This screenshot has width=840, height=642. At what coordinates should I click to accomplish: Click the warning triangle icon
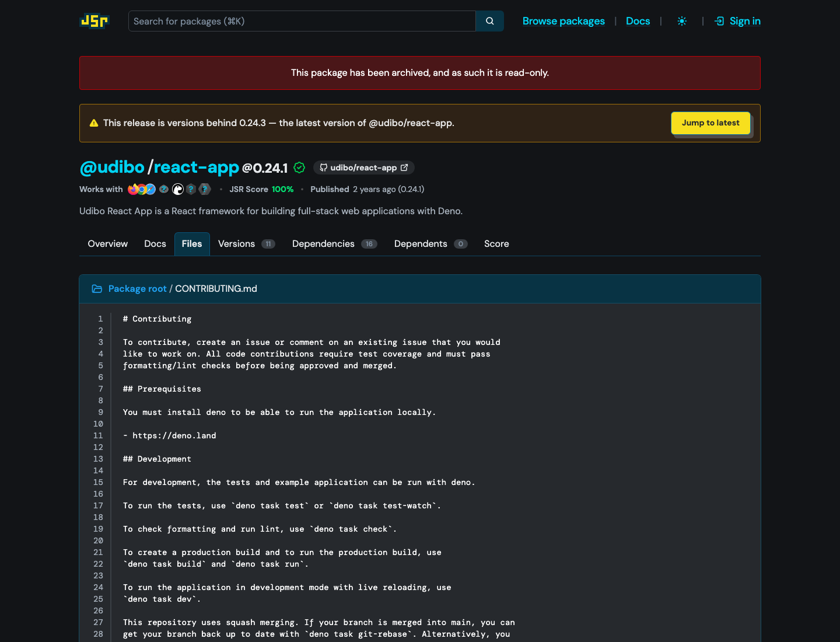click(x=94, y=123)
